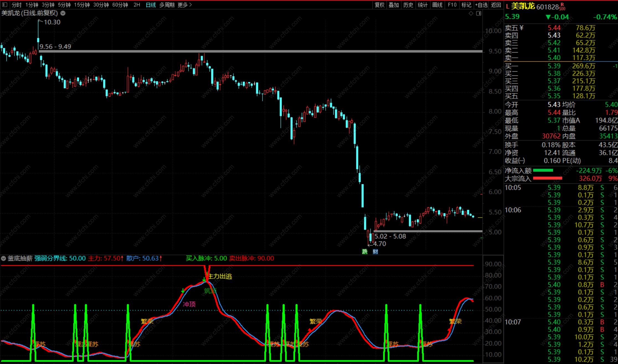
Task: Click the ¥ icon next to 卖五
Action: 522,28
